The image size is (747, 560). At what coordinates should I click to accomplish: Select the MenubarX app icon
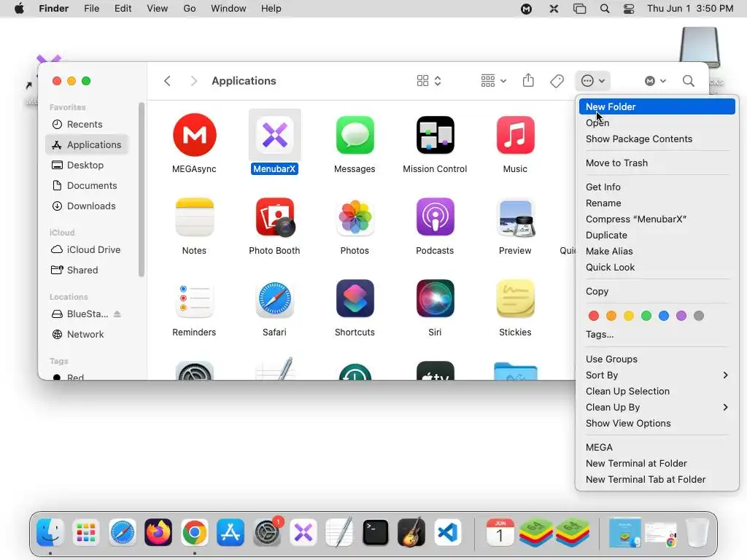(274, 135)
